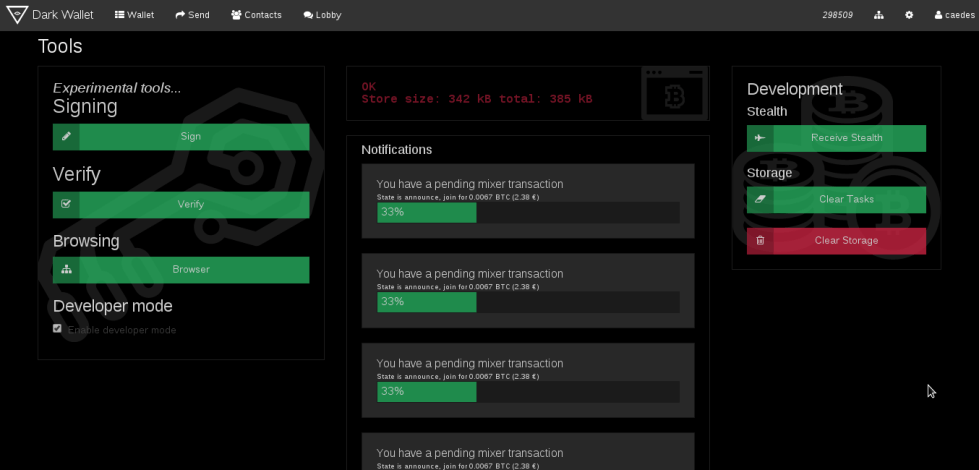Click the pencil icon beside Sign
Viewport: 979px width, 470px height.
tap(66, 137)
